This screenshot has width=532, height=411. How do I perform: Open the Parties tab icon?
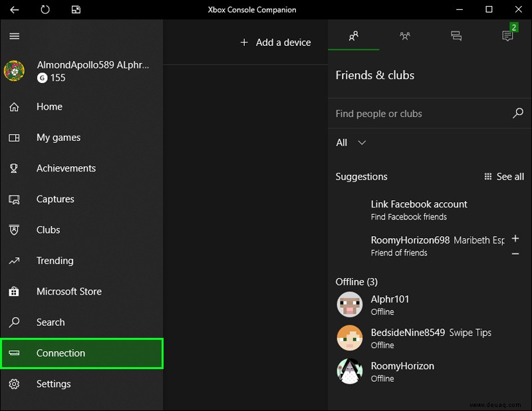[x=405, y=36]
